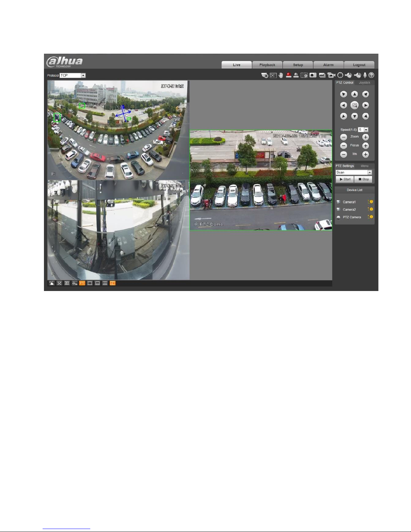Move PTZ diagonally down-left

(344, 116)
